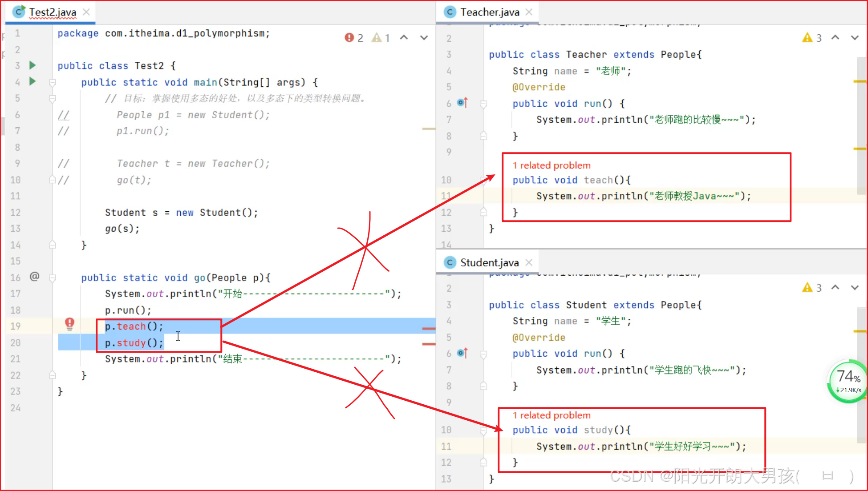The width and height of the screenshot is (868, 491).
Task: Click the override gutter icon in Student.java
Action: (462, 353)
